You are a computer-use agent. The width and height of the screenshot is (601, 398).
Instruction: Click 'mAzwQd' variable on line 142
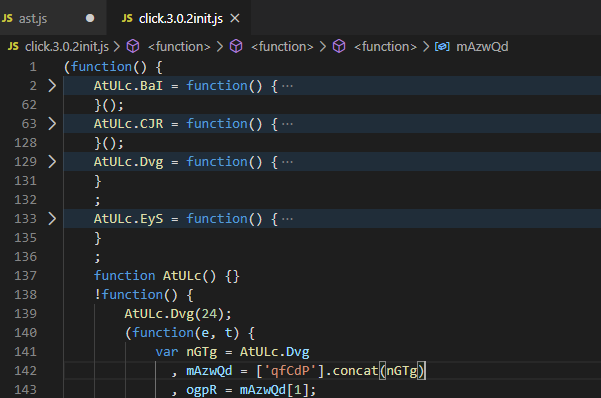click(209, 371)
